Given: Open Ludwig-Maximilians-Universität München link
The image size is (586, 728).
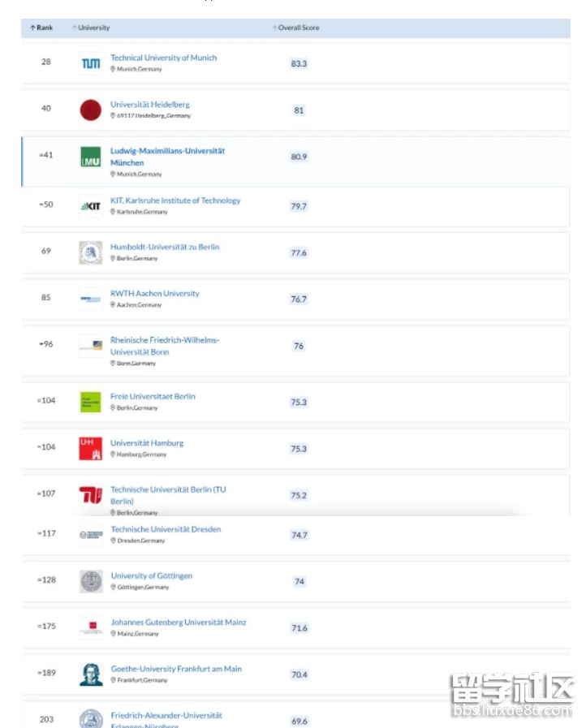Looking at the screenshot, I should [167, 157].
